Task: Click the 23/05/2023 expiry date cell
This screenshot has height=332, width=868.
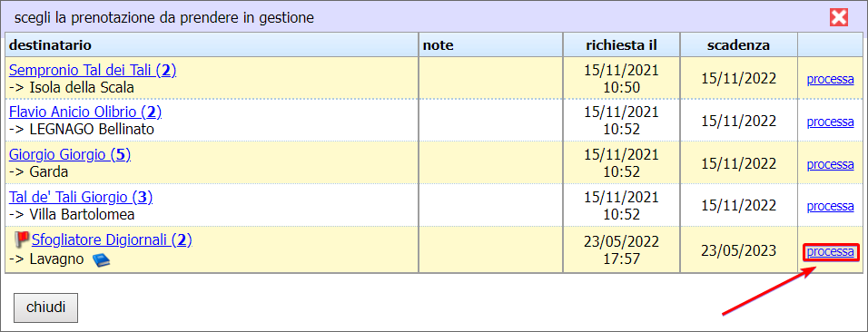Action: pos(738,250)
